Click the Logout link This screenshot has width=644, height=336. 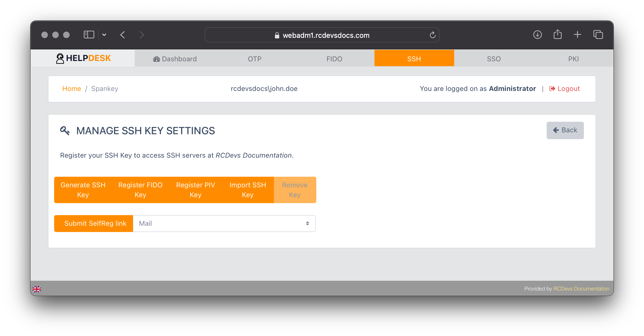point(565,89)
